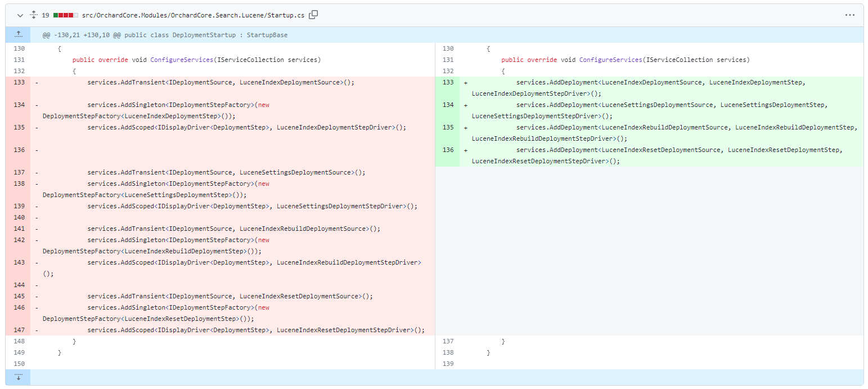Select removed line number 147
This screenshot has width=868, height=389.
coord(18,330)
